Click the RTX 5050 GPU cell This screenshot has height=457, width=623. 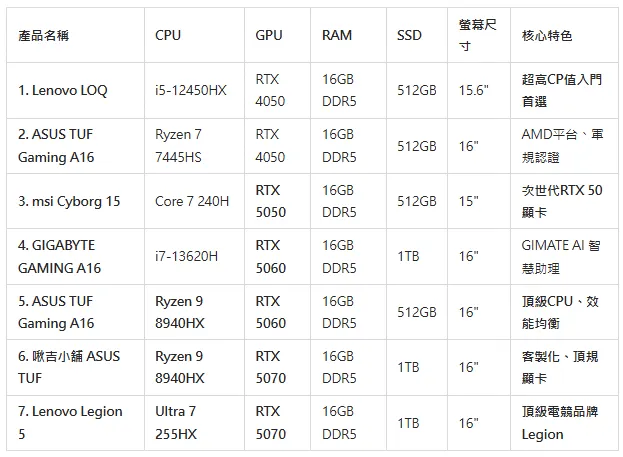click(x=270, y=201)
